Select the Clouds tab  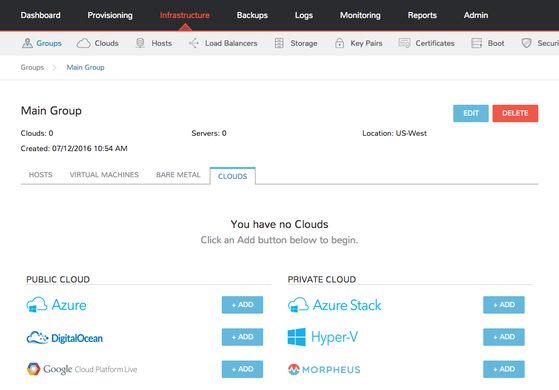click(x=232, y=176)
